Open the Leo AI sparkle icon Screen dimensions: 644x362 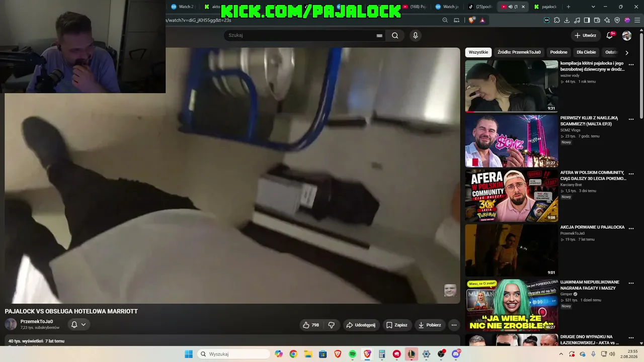tap(607, 20)
